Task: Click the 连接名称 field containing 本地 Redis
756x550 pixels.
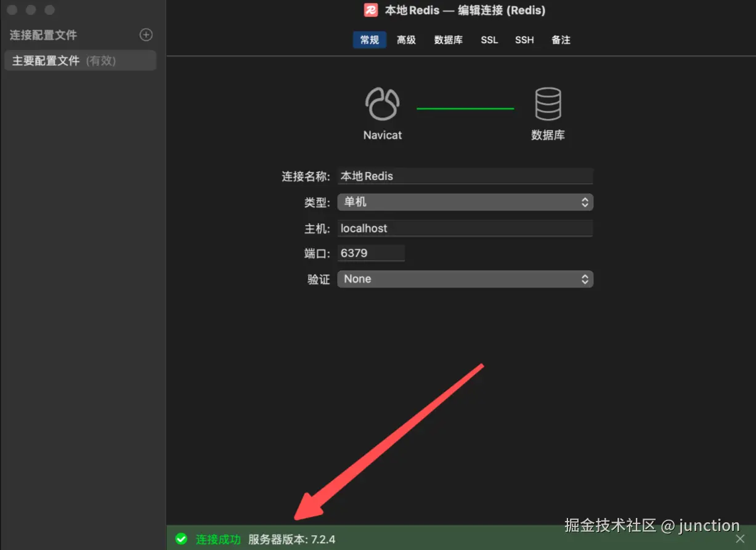Action: point(465,176)
